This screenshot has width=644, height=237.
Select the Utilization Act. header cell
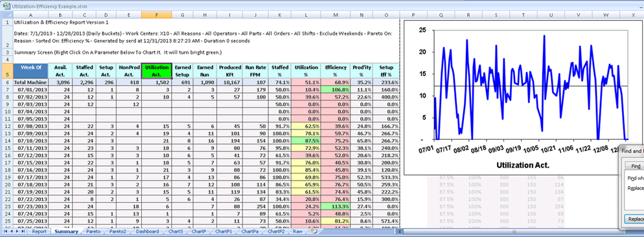click(x=157, y=71)
